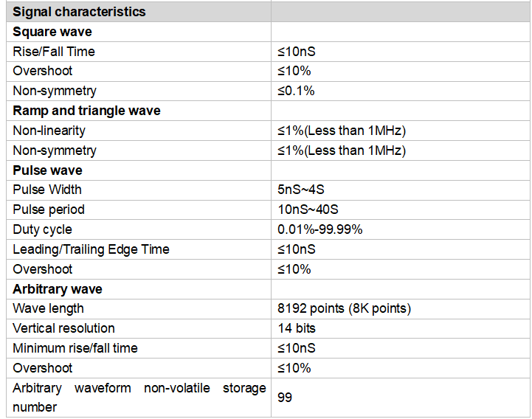Select the Pulse wave section heading

tap(48, 170)
